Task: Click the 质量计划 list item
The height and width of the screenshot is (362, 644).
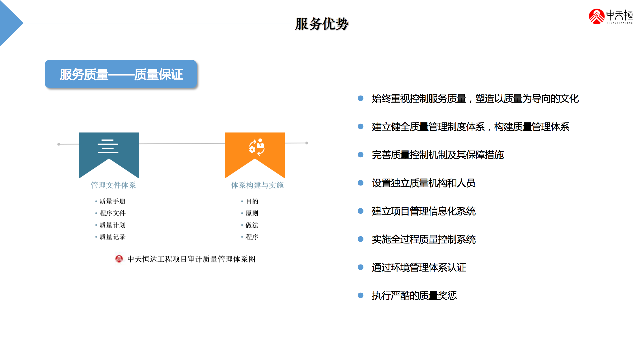Action: (112, 225)
